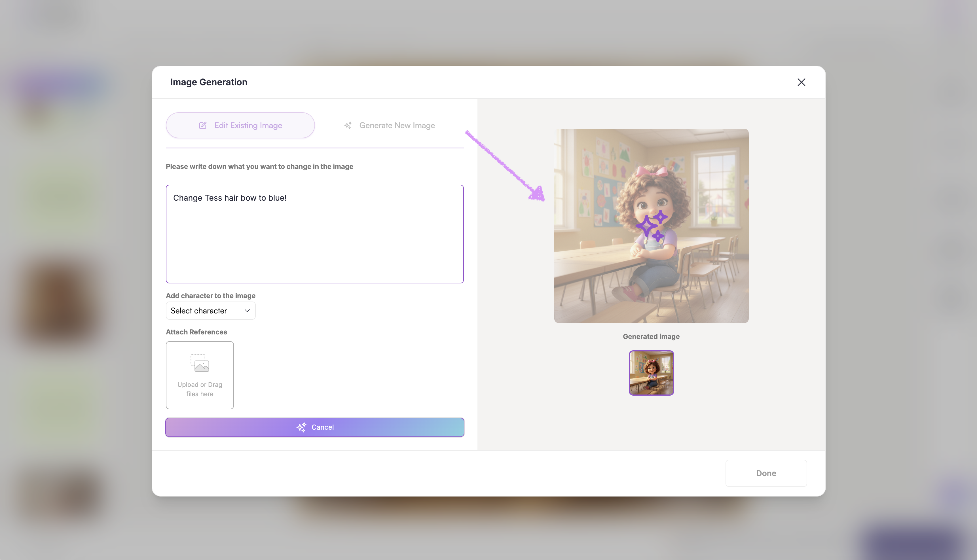Click the Upload or Drag files text
Viewport: 977px width, 560px height.
pos(200,389)
